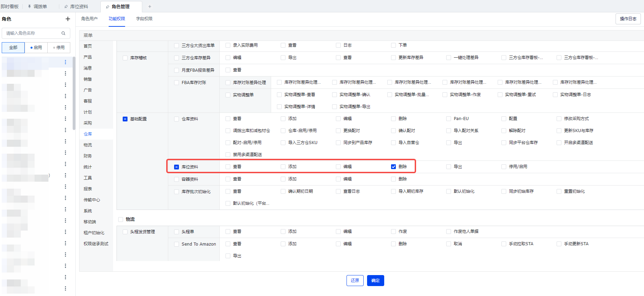The height and width of the screenshot is (296, 644).
Task: Click the 确定 button to confirm
Action: (x=375, y=281)
